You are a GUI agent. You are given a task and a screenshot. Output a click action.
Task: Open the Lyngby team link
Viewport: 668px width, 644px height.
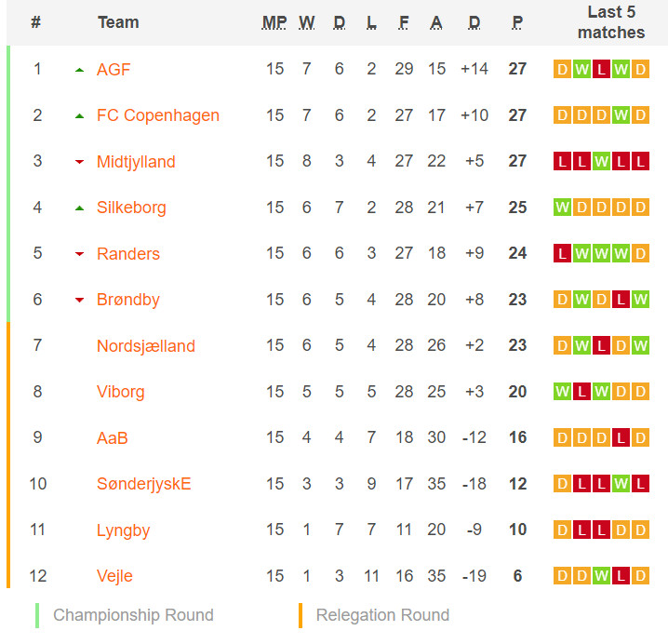(x=123, y=530)
